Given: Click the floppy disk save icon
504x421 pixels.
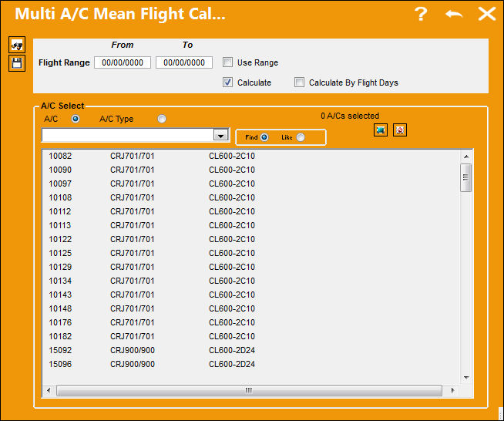Looking at the screenshot, I should pyautogui.click(x=17, y=63).
